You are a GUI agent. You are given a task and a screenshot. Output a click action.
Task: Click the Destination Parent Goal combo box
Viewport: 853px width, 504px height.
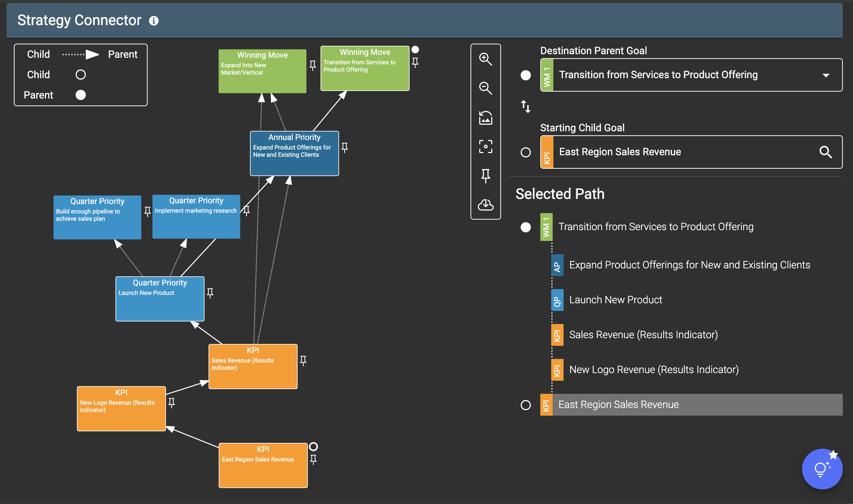coord(691,75)
